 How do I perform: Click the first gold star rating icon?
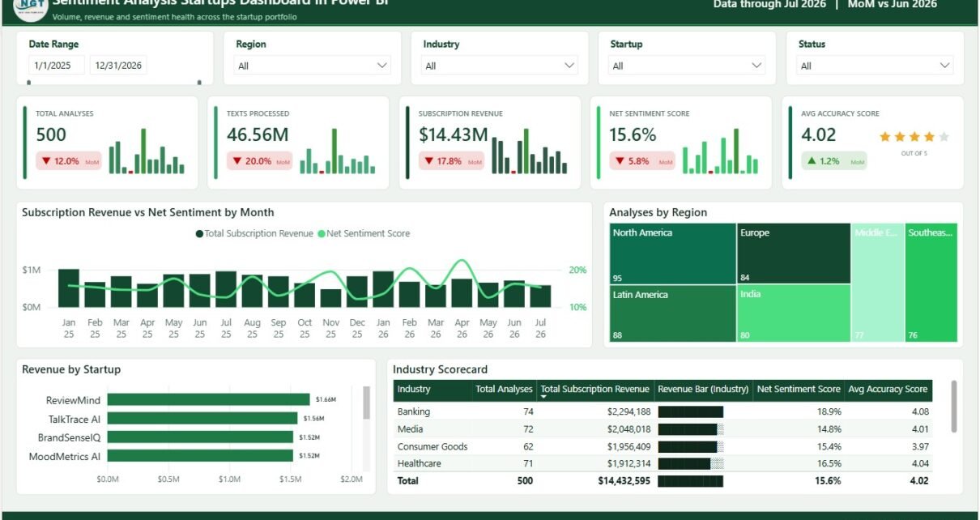tap(885, 137)
